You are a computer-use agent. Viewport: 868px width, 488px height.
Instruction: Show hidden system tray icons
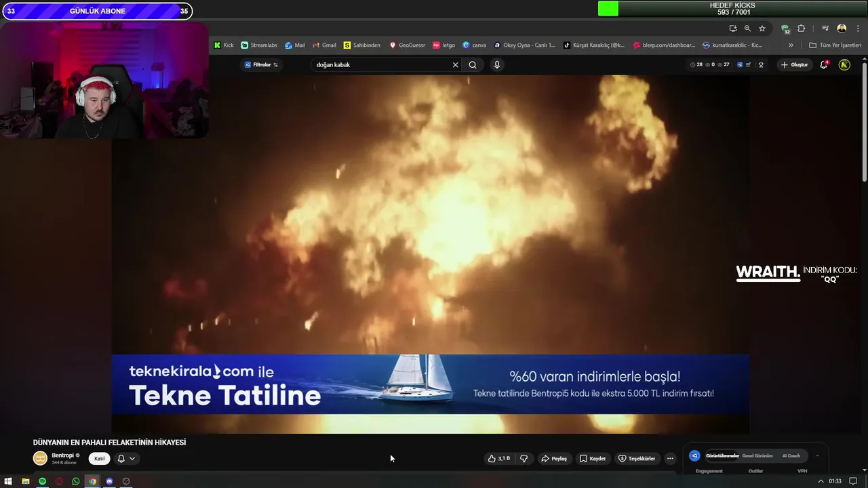[821, 481]
